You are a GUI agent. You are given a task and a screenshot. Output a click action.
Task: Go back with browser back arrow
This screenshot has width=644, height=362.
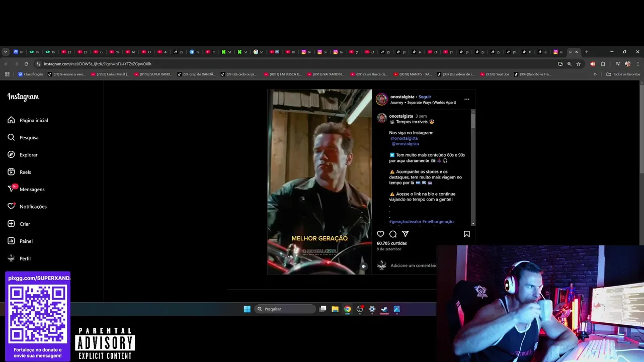[6, 64]
